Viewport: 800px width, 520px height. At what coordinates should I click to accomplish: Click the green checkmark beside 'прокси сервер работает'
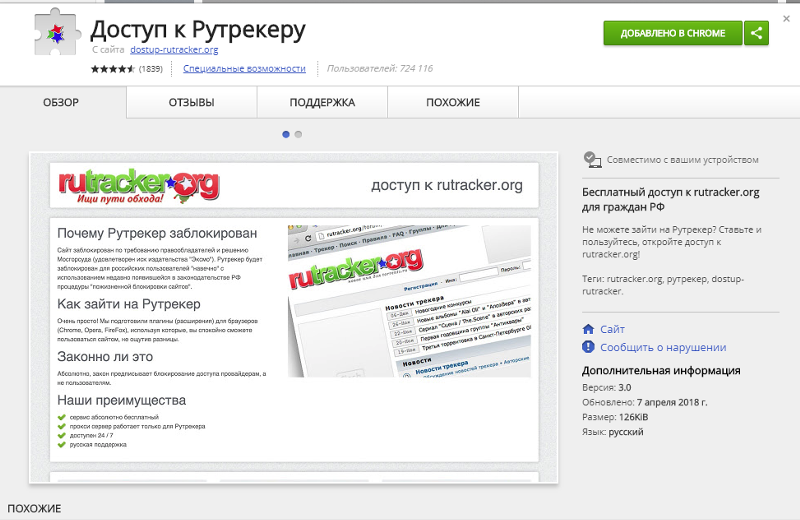point(62,426)
